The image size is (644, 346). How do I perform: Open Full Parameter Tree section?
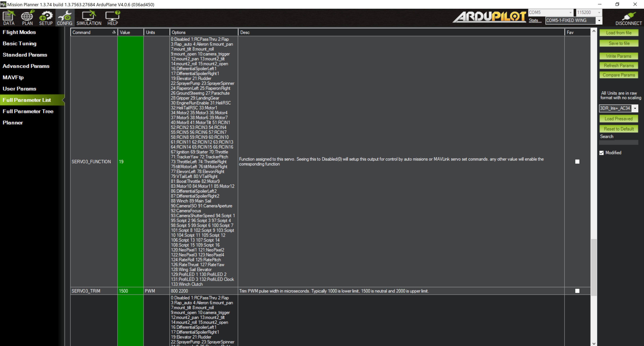(x=28, y=111)
